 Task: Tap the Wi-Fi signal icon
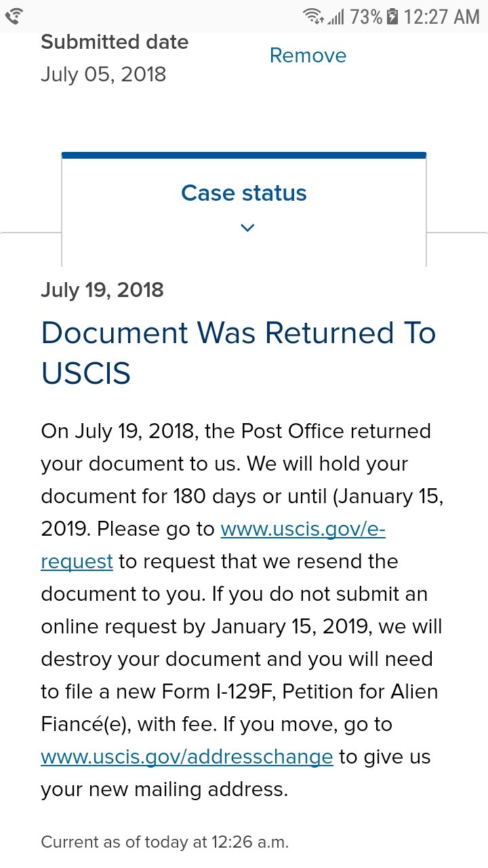click(312, 16)
